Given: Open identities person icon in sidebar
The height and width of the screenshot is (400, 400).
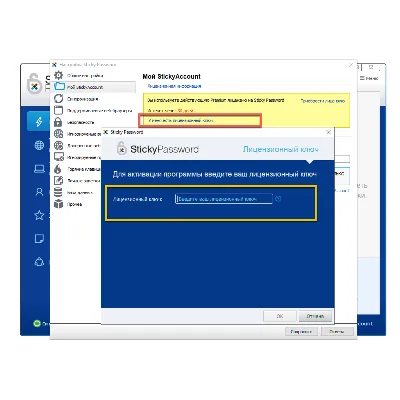Looking at the screenshot, I should pyautogui.click(x=39, y=192).
